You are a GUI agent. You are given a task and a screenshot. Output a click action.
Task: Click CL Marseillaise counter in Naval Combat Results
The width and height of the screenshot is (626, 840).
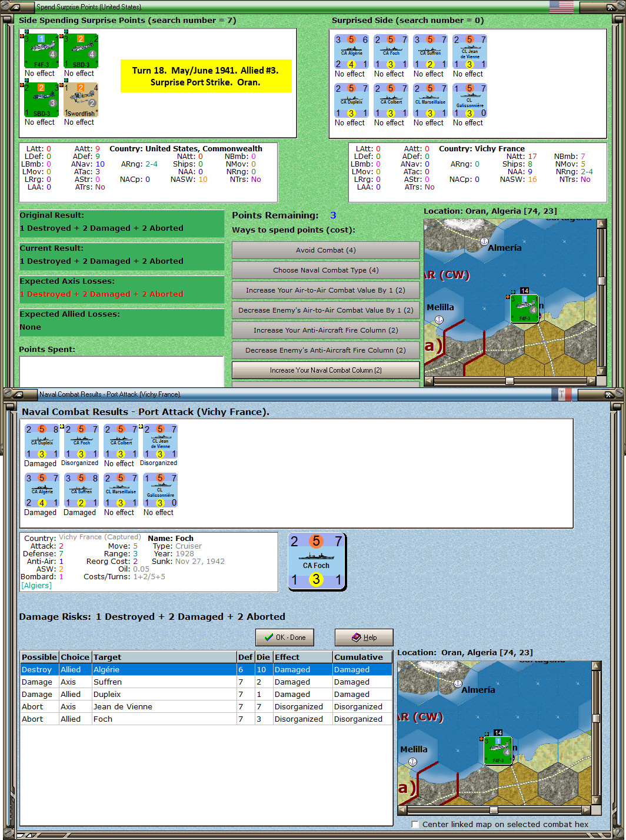[x=121, y=490]
